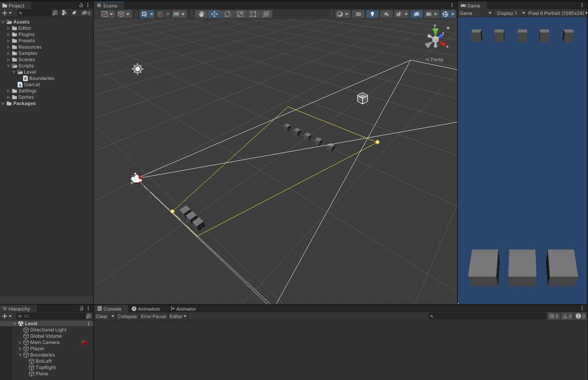Toggle 2D view mode in Scene
Viewport: 588px width, 380px height.
click(x=358, y=14)
